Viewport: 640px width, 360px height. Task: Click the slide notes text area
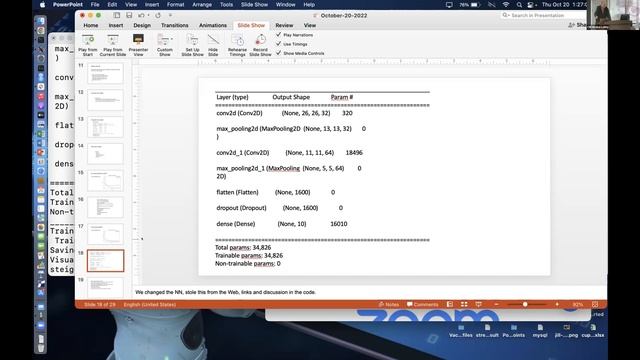[x=369, y=292]
